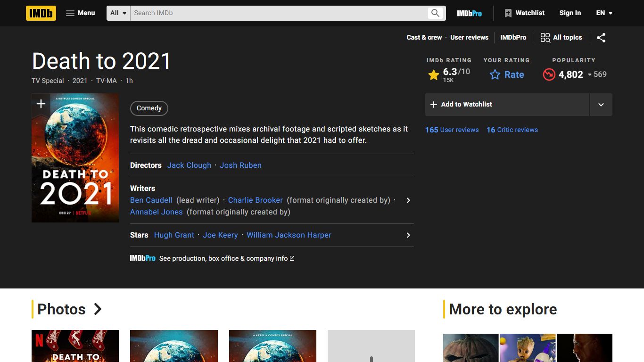
Task: Open 165 User reviews
Action: point(452,130)
